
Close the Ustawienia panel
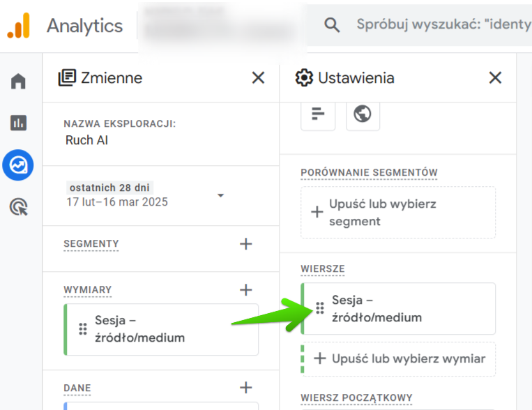coord(495,77)
